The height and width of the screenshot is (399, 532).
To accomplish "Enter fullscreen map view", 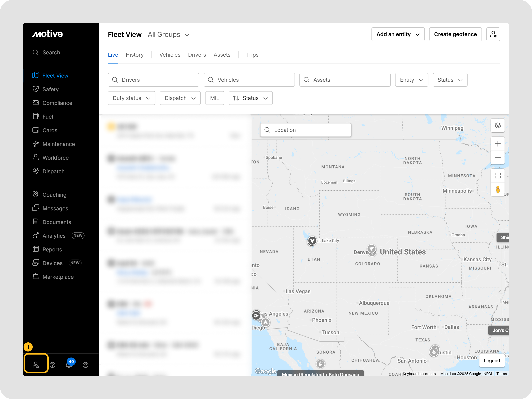I will (497, 176).
